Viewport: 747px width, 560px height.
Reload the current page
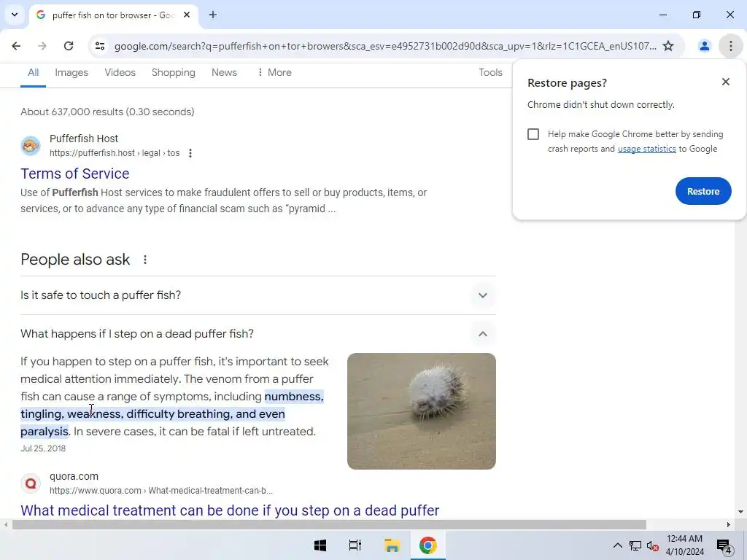coord(69,46)
